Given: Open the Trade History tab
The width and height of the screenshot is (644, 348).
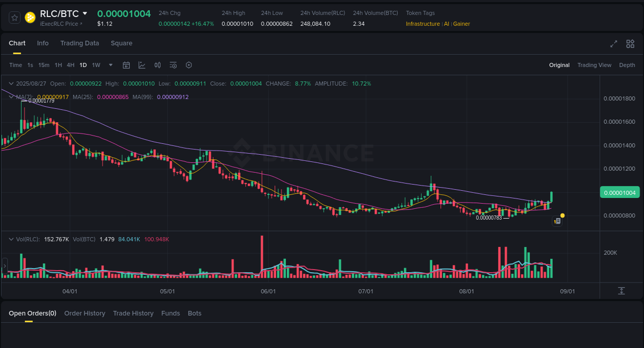Looking at the screenshot, I should [133, 313].
